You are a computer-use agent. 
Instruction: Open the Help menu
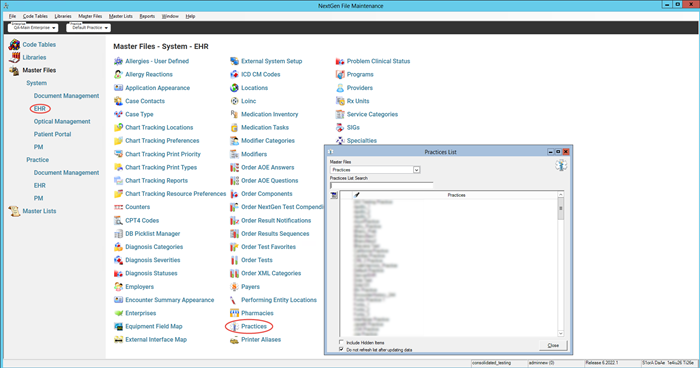(x=190, y=16)
